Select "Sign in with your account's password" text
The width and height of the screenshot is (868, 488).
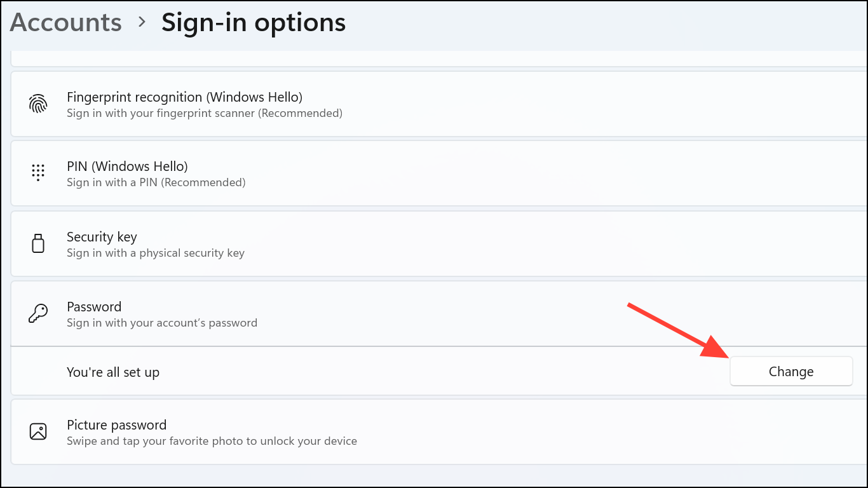[x=162, y=323]
